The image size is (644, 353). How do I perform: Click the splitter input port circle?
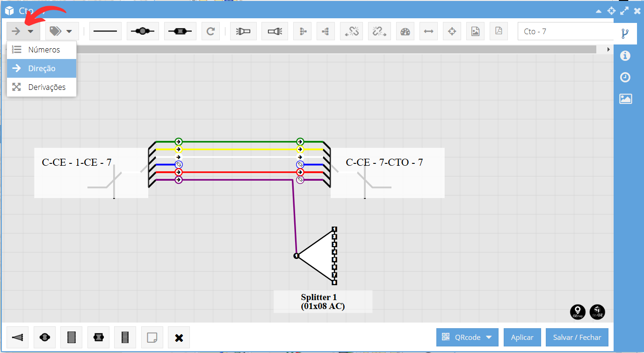(x=296, y=256)
